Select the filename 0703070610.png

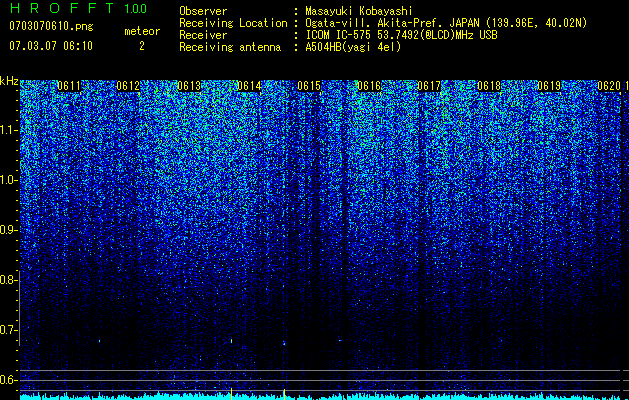51,27
